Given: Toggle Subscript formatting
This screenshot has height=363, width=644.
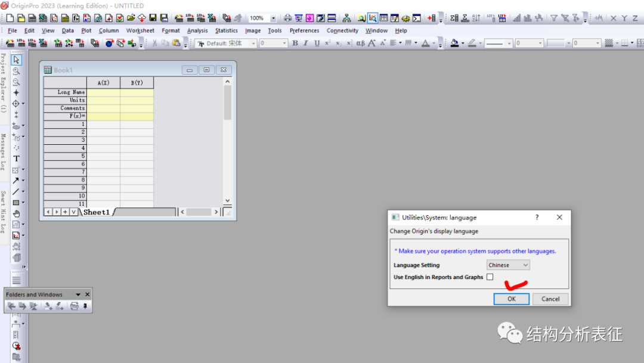Looking at the screenshot, I should tap(339, 43).
